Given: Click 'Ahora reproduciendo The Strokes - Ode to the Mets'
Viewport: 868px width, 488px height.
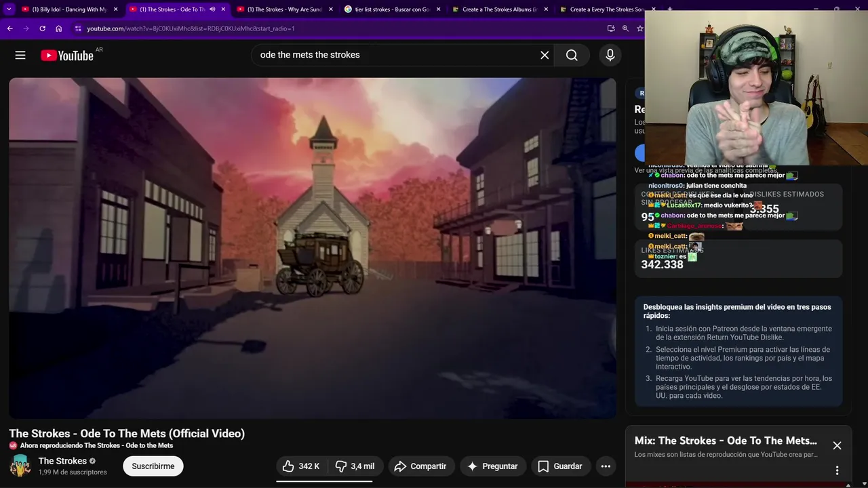Looking at the screenshot, I should (x=96, y=446).
